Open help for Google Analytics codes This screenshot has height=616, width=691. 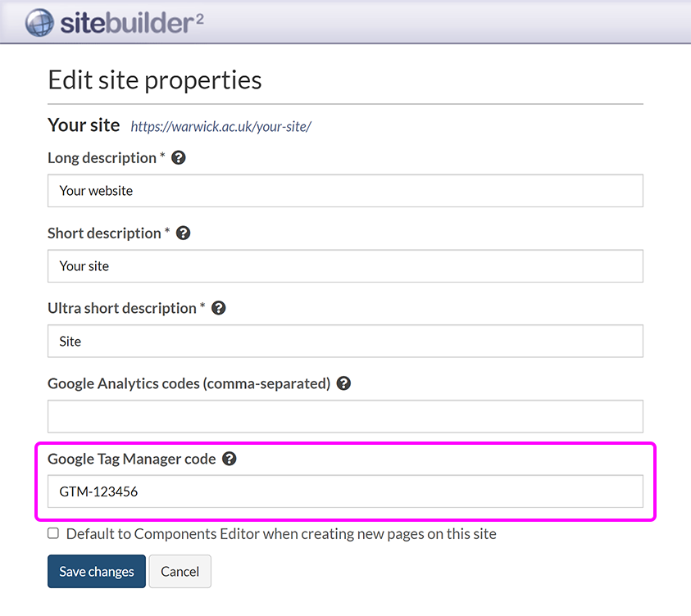pos(343,383)
